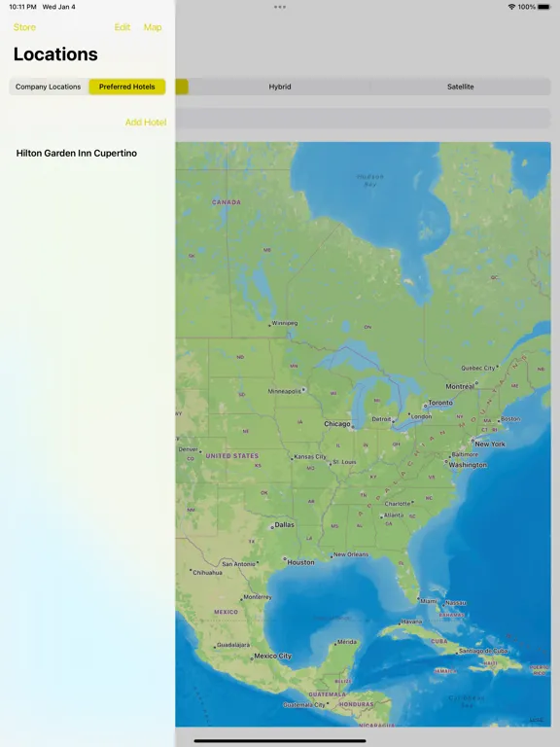
Task: Tap the Mexico City map label
Action: coord(272,656)
